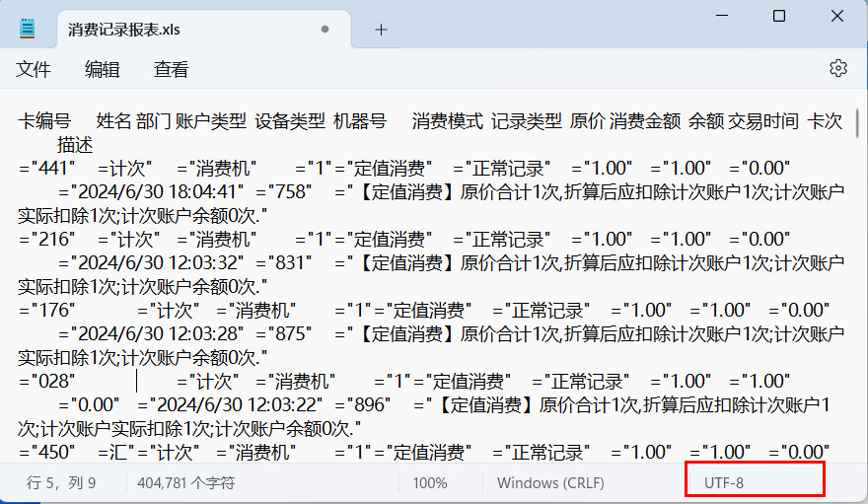Click header text 消费模式
This screenshot has width=868, height=504.
pyautogui.click(x=447, y=120)
